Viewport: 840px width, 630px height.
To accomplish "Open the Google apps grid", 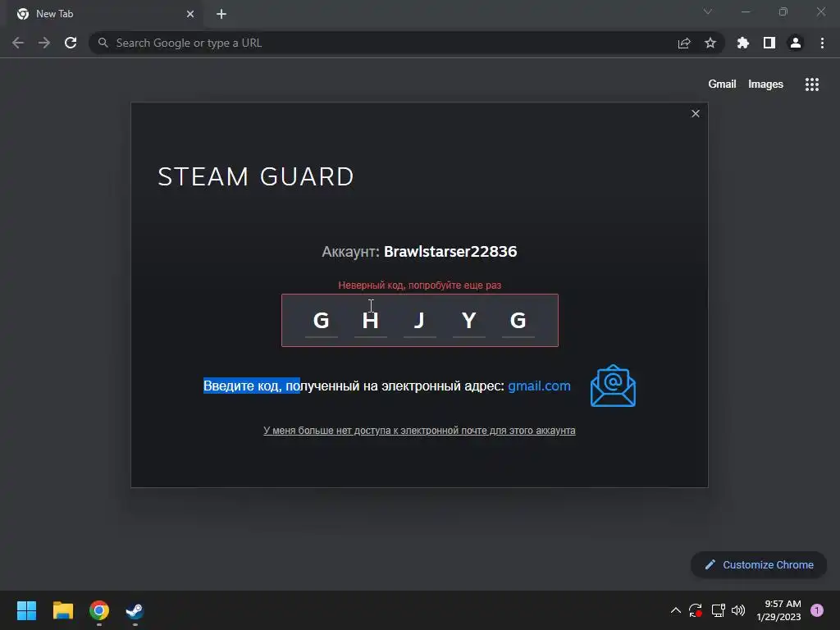I will (x=812, y=84).
